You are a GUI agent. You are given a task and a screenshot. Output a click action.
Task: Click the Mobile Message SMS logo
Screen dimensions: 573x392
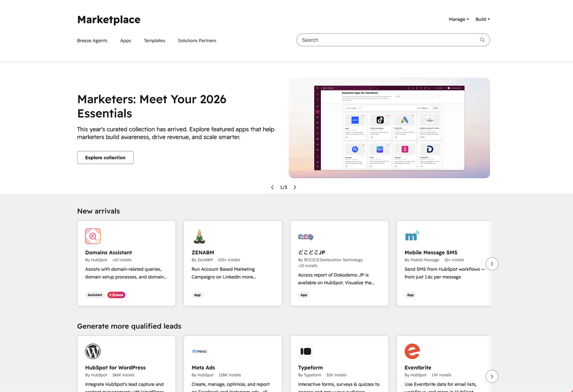[412, 235]
